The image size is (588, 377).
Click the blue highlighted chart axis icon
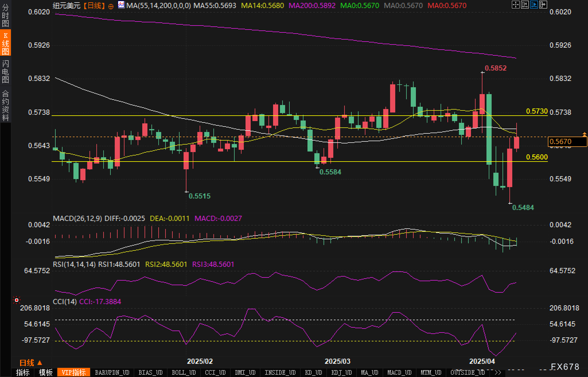(x=534, y=5)
